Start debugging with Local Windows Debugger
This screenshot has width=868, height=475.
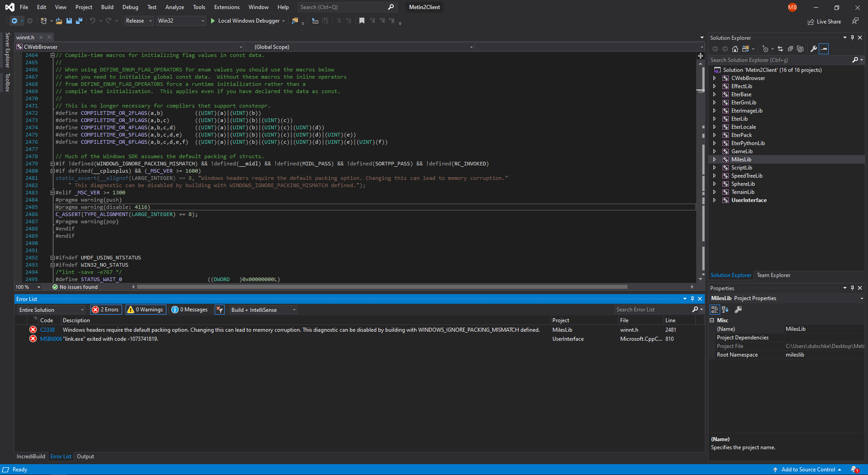point(247,21)
